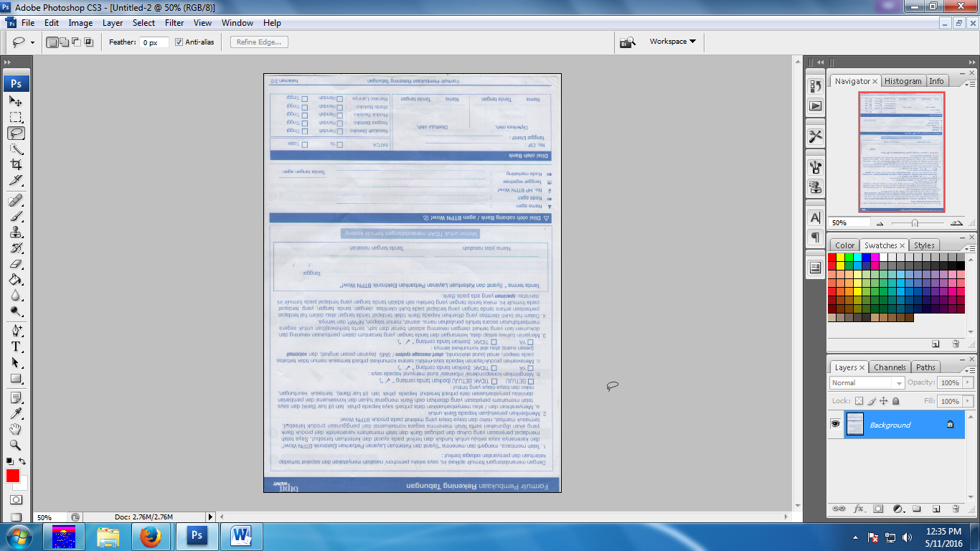Switch to the Channels tab

pyautogui.click(x=890, y=367)
